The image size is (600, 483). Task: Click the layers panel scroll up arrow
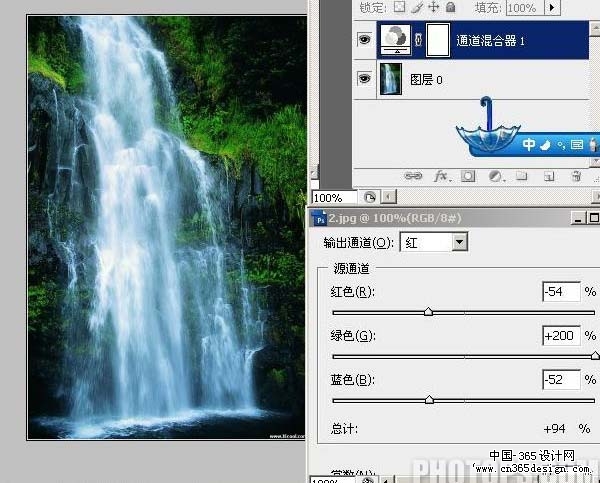tap(595, 29)
